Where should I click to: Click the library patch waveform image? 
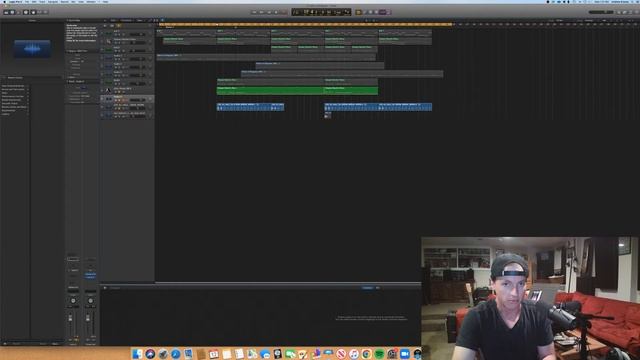pos(32,49)
